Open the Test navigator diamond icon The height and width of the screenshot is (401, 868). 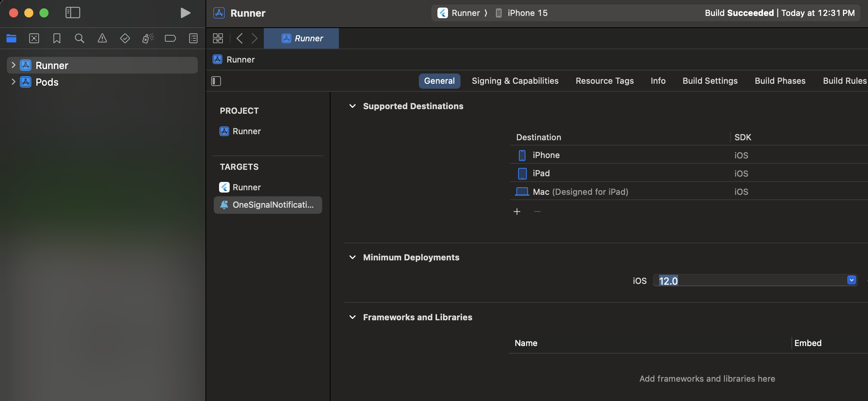tap(125, 38)
